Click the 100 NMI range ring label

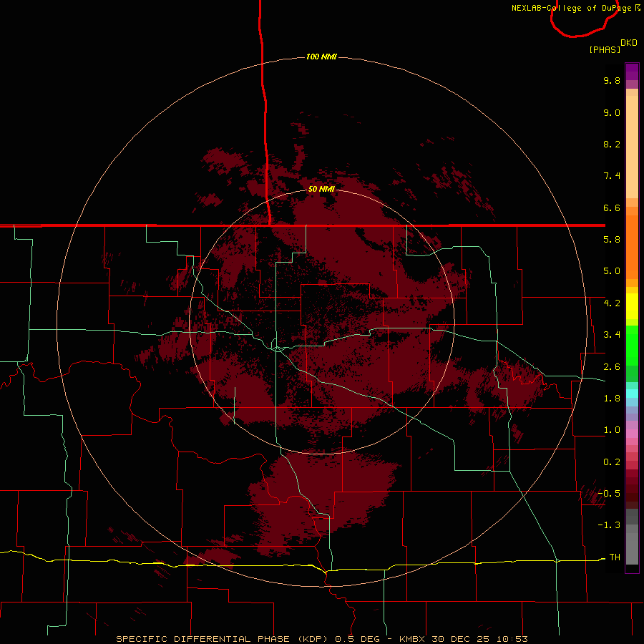321,57
